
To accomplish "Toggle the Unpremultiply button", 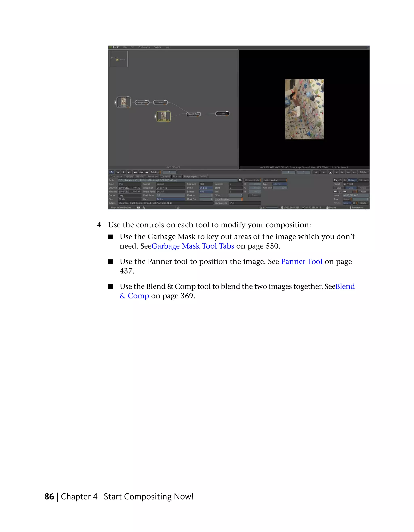I will point(252,180).
